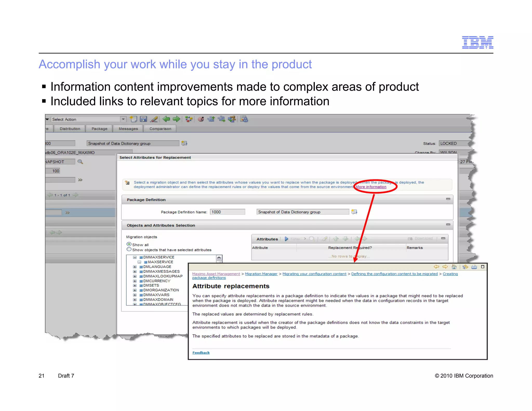This screenshot has width=532, height=411.
Task: Select the DMMAXDOMAIN tree item
Action: point(158,300)
